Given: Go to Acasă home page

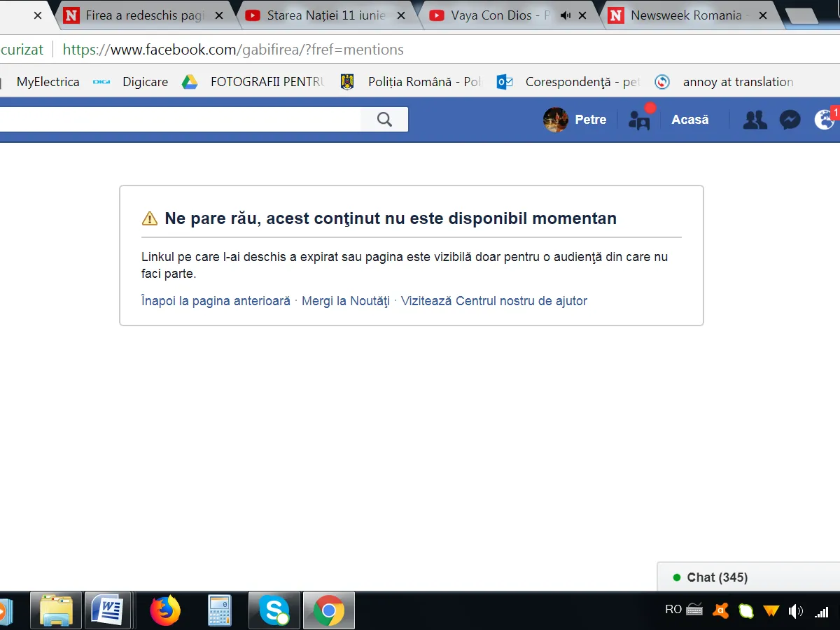Looking at the screenshot, I should [x=689, y=120].
